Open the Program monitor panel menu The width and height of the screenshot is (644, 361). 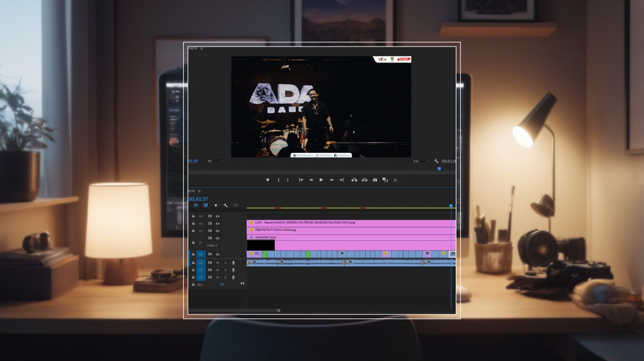click(201, 48)
